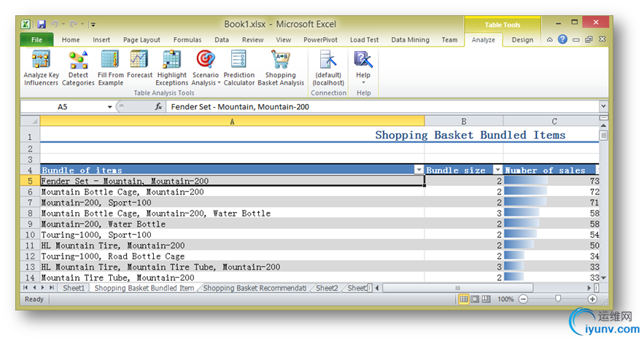Switch to Page Break Preview
Image resolution: width=644 pixels, height=341 pixels.
click(486, 299)
